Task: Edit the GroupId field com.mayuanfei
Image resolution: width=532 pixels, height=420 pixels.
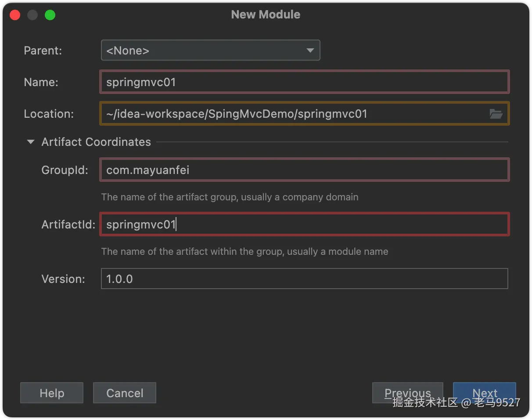Action: pos(305,170)
